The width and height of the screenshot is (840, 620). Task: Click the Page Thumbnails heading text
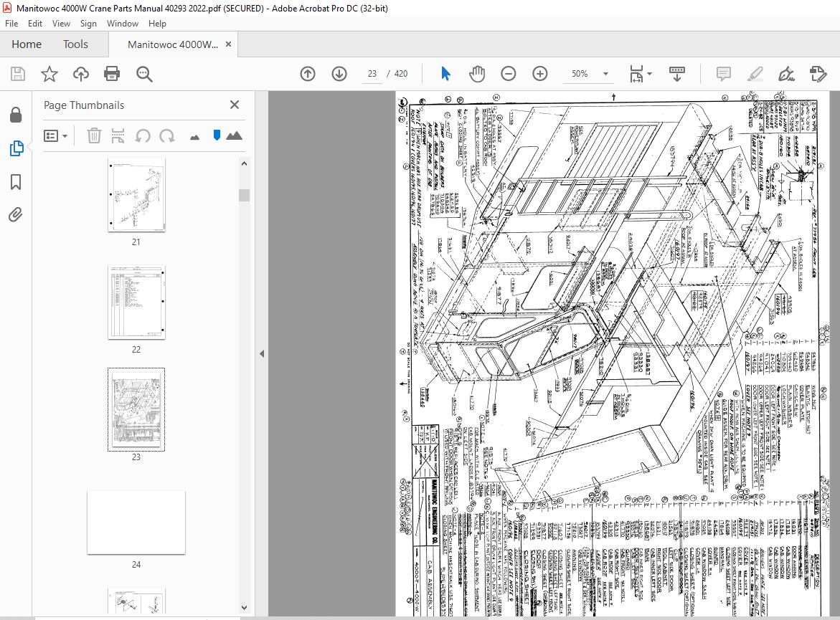pyautogui.click(x=84, y=105)
